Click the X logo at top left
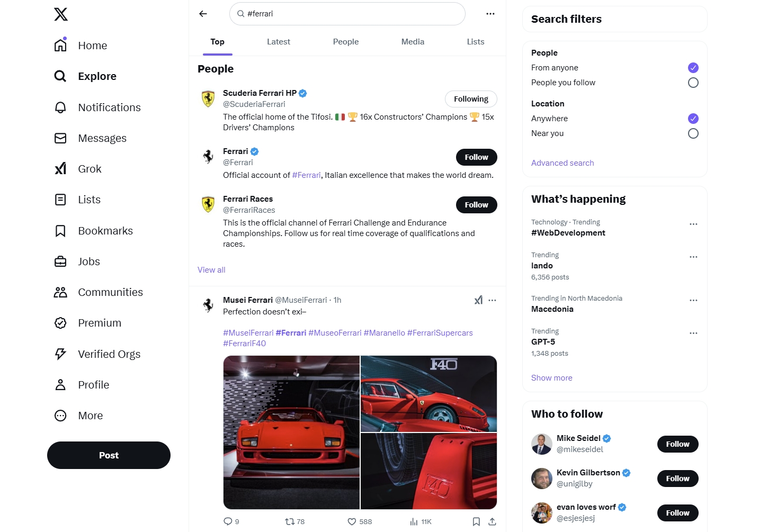This screenshot has height=532, width=759. [x=60, y=14]
